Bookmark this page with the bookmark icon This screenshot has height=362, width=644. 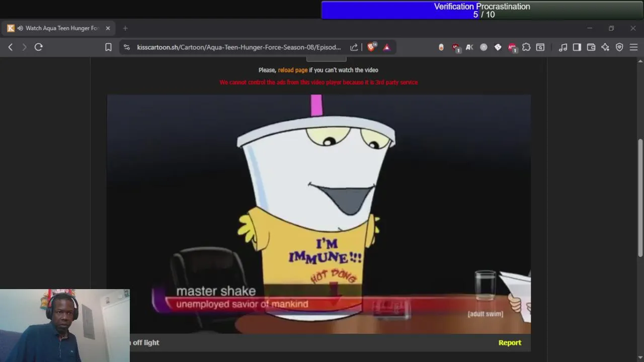coord(108,47)
